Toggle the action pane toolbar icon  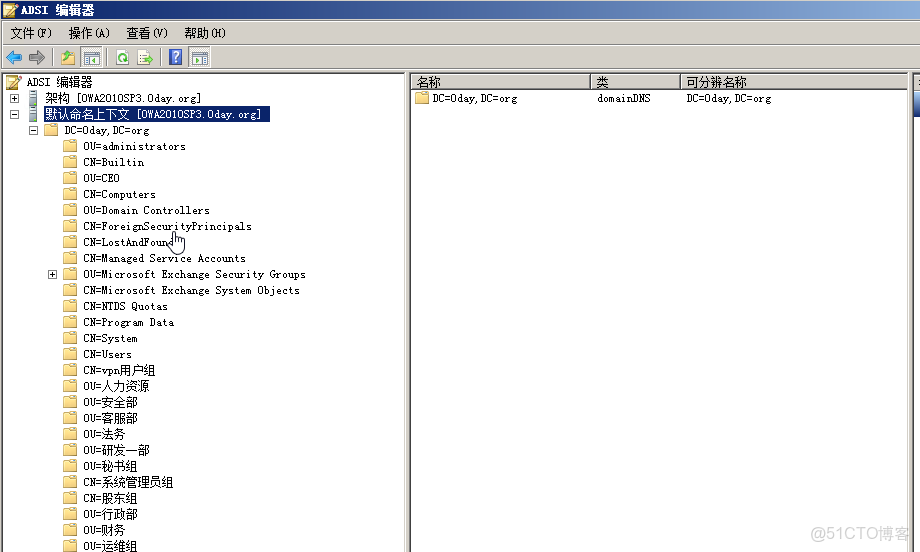(199, 57)
